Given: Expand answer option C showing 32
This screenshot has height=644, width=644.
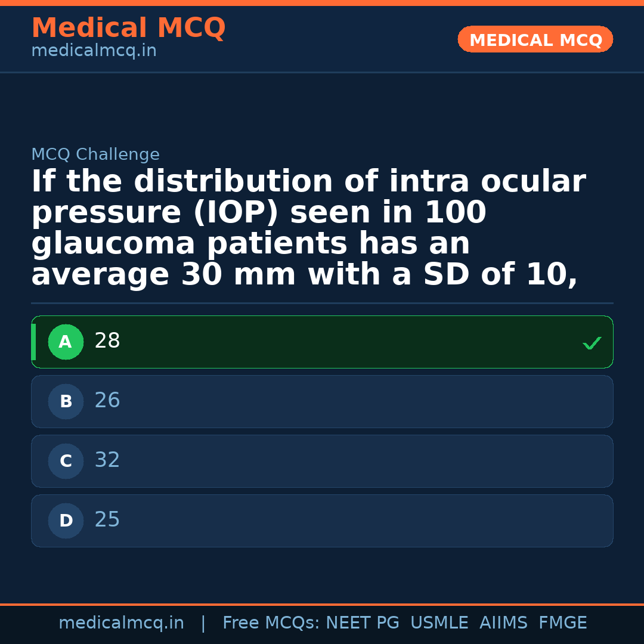Looking at the screenshot, I should point(322,461).
